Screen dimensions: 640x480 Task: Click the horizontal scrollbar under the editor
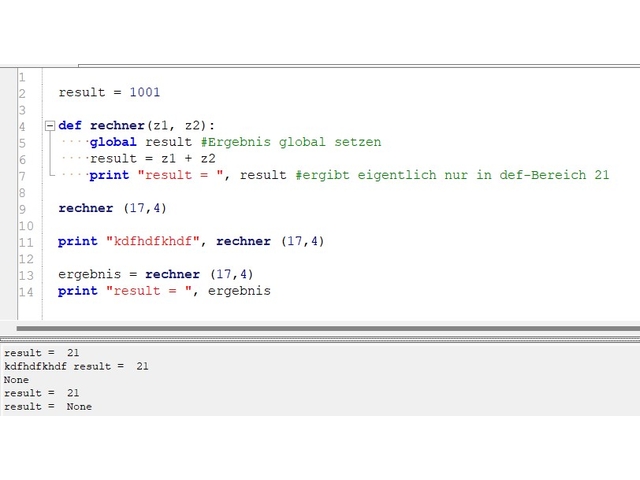[x=328, y=328]
